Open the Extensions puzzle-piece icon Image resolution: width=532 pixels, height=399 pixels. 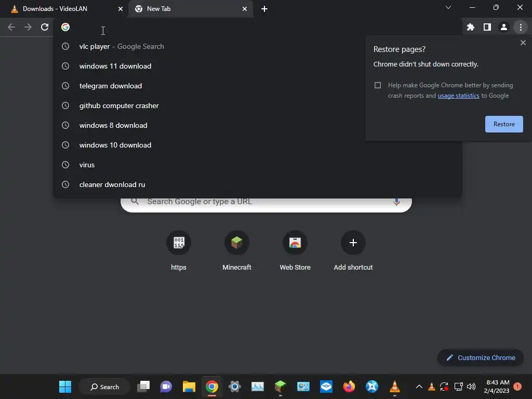point(471,27)
